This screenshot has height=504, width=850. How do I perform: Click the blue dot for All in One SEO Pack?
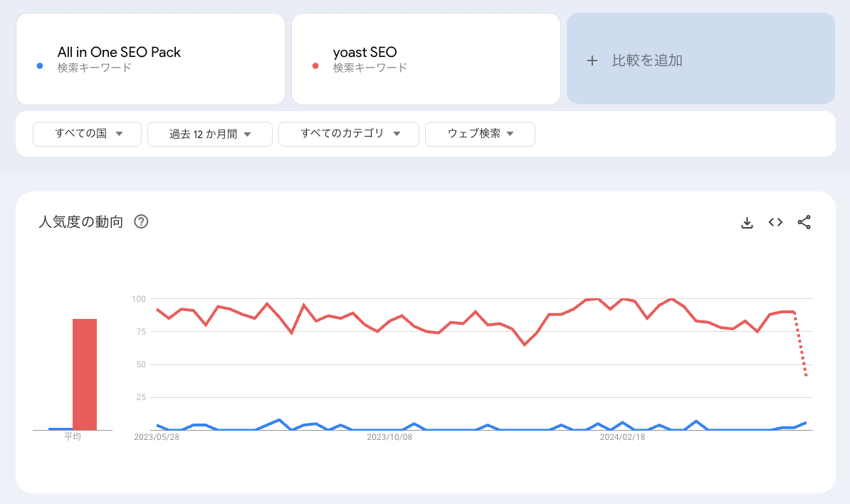pyautogui.click(x=40, y=66)
